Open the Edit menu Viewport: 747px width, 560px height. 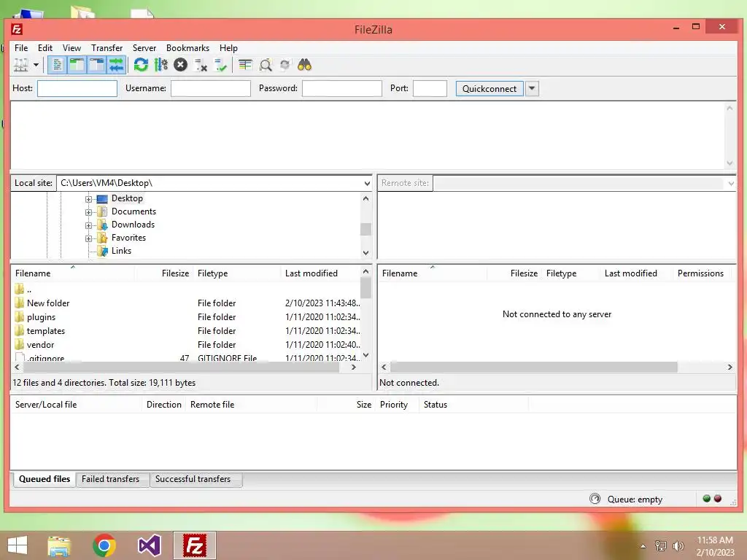pos(45,48)
